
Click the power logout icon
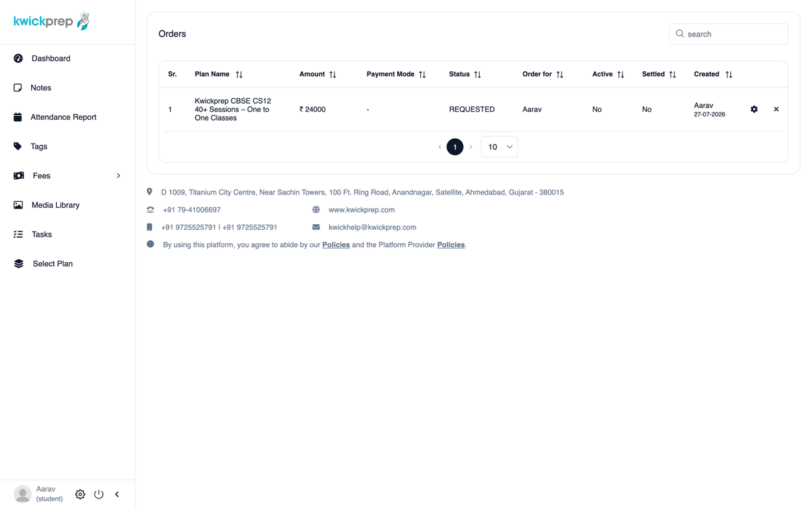click(99, 494)
